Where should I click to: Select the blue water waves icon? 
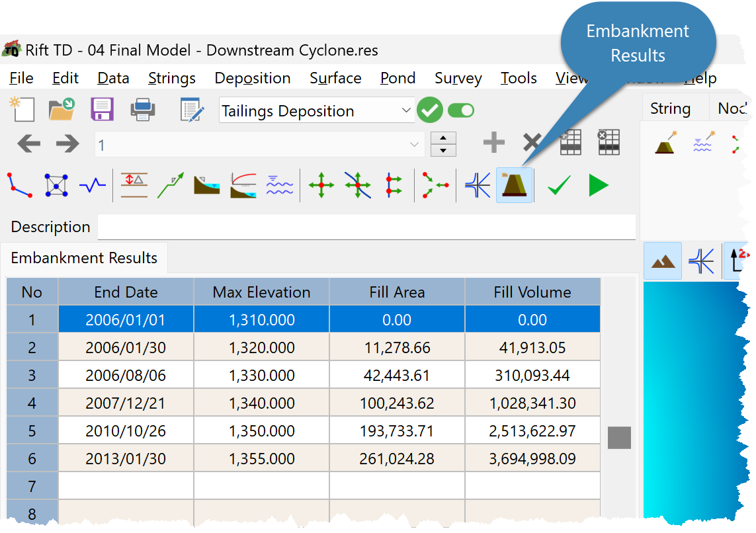point(280,185)
